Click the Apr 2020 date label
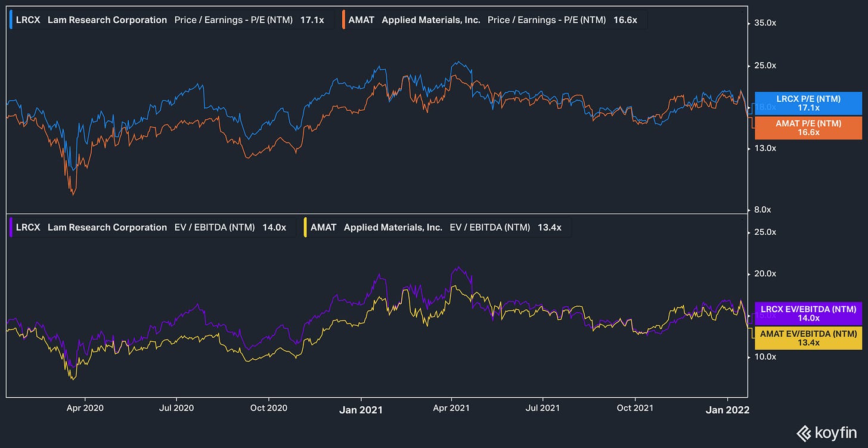868x448 pixels. click(x=85, y=408)
